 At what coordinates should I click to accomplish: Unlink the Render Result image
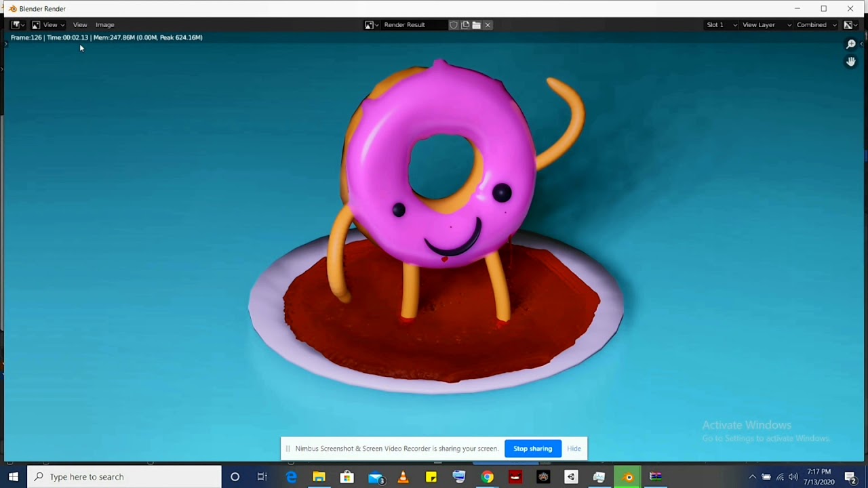click(488, 25)
